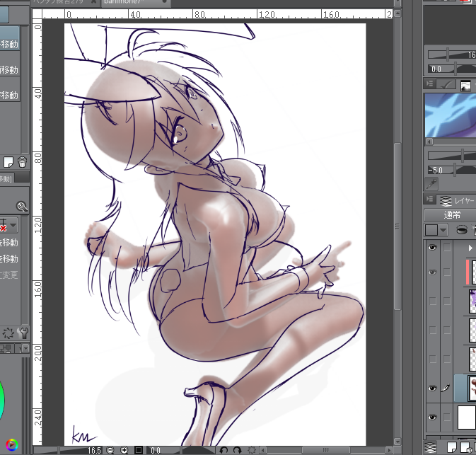Rotate the canvas view left

[x=224, y=450]
